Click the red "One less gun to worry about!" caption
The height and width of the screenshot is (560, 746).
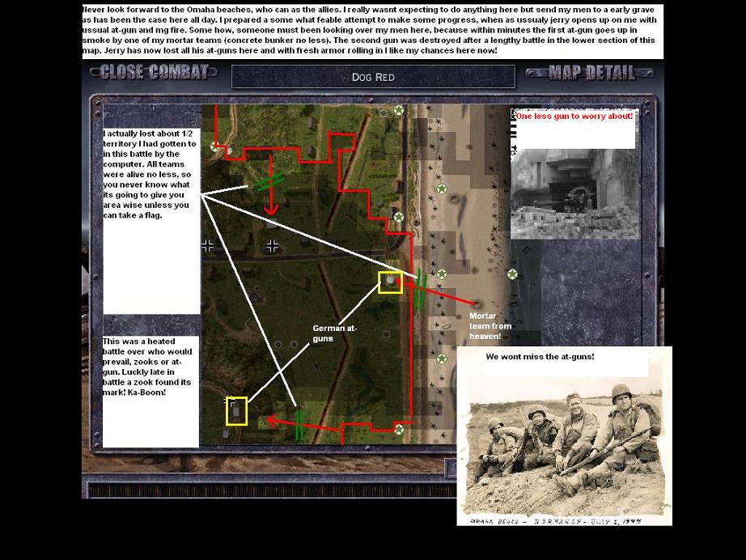pyautogui.click(x=574, y=116)
